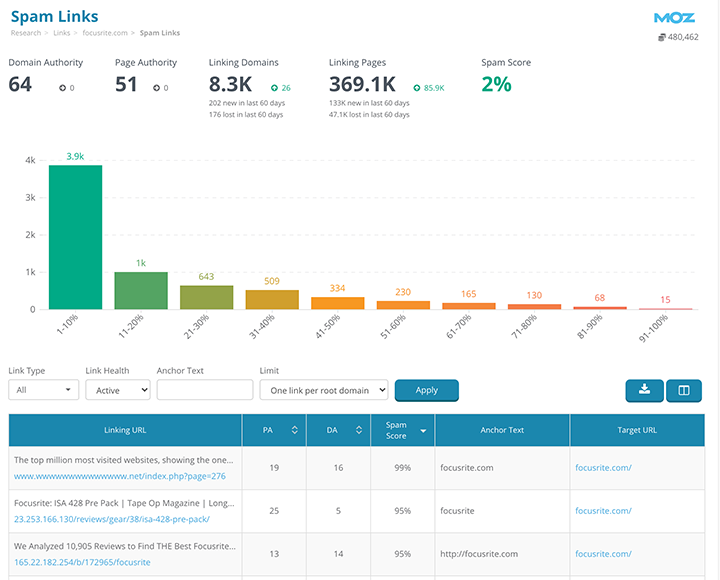Click the column layout toggle icon
This screenshot has height=580, width=720.
(684, 390)
